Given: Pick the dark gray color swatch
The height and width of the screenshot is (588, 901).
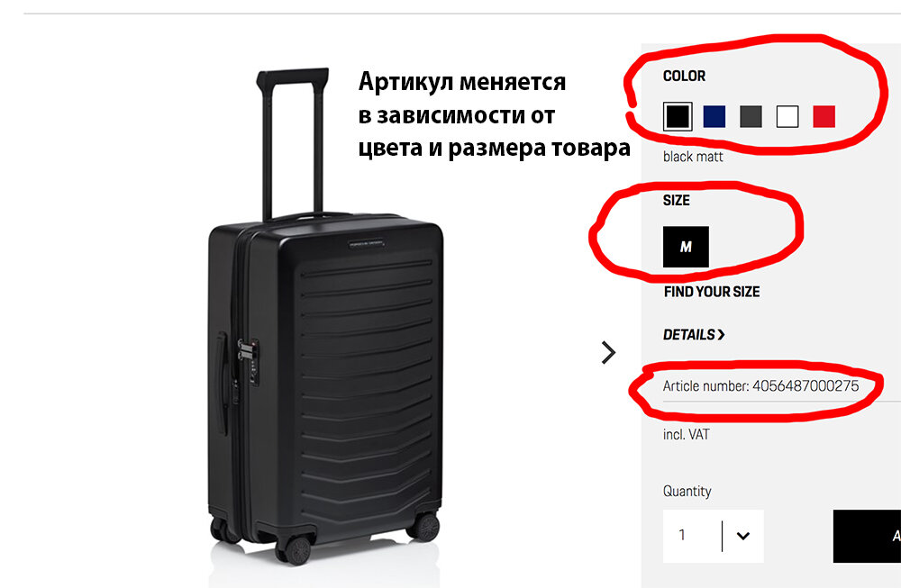Looking at the screenshot, I should pyautogui.click(x=751, y=116).
